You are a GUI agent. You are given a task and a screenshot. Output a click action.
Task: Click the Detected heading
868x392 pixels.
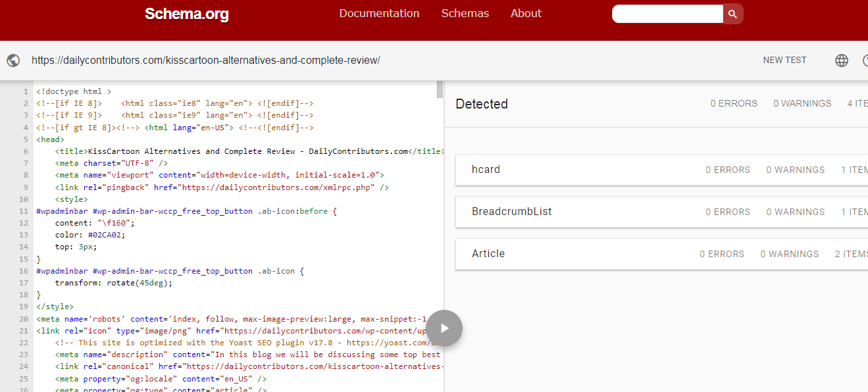point(482,104)
